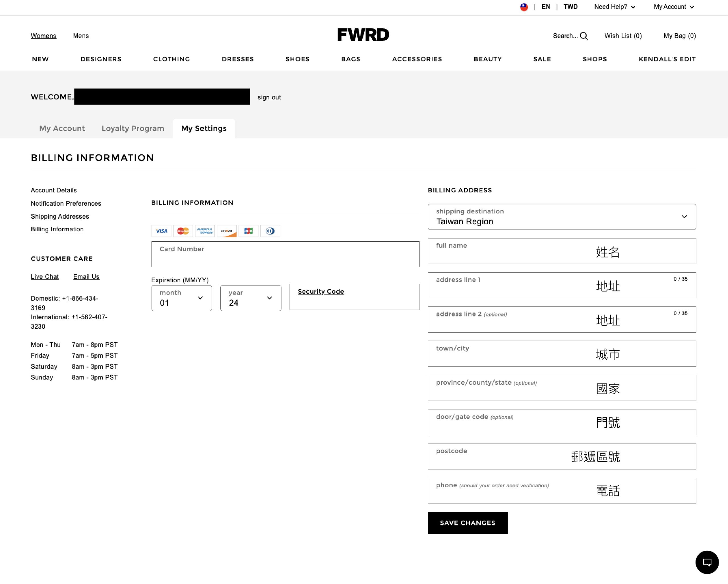Go to the FWRD homepage logo
Image resolution: width=728 pixels, height=584 pixels.
[x=363, y=34]
